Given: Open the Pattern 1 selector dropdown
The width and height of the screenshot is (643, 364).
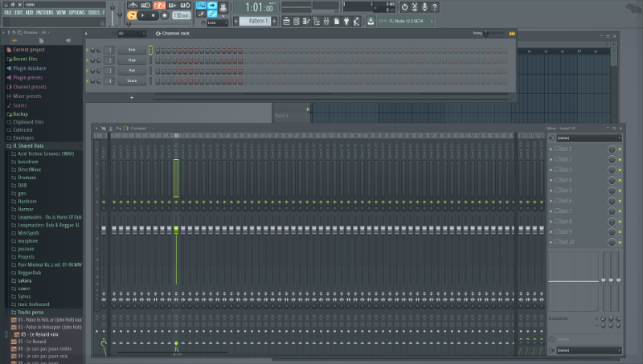Looking at the screenshot, I should tap(259, 21).
